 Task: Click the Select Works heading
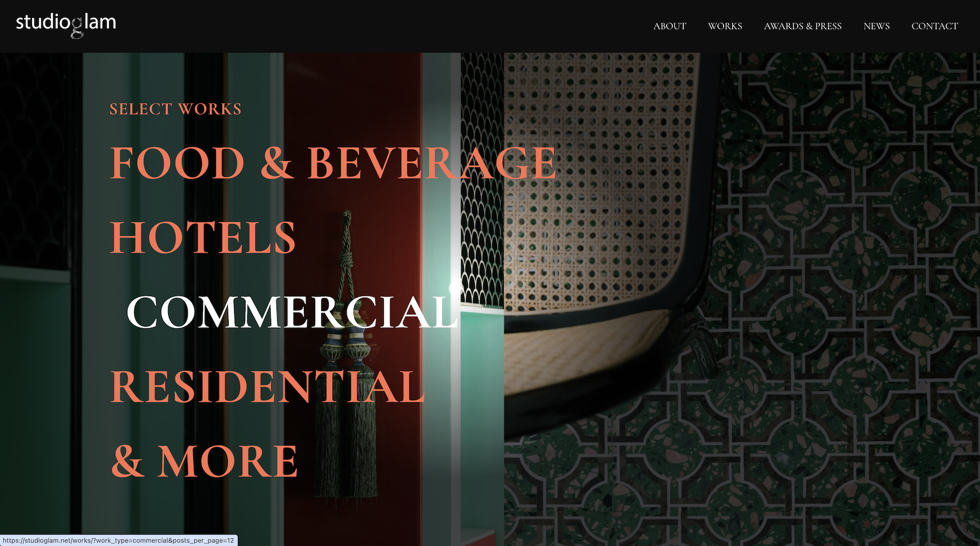[x=175, y=109]
